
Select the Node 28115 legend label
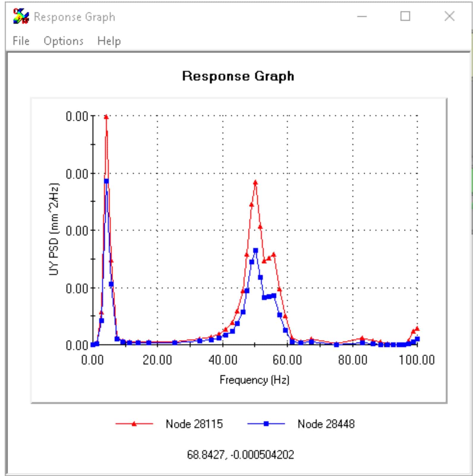pos(194,424)
